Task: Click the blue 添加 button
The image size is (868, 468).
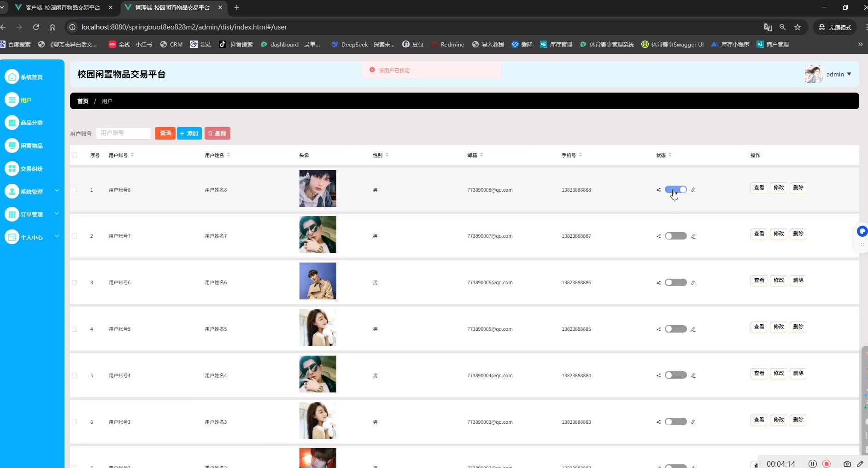Action: click(x=189, y=133)
